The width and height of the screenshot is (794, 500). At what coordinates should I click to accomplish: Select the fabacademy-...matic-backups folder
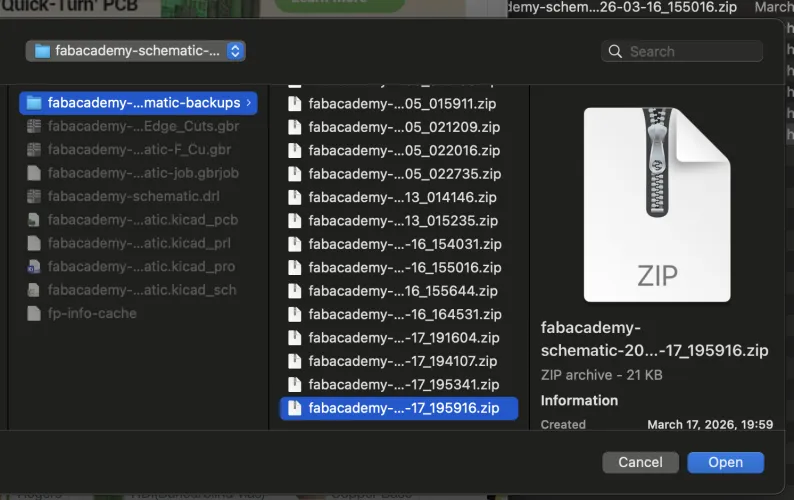[x=138, y=103]
